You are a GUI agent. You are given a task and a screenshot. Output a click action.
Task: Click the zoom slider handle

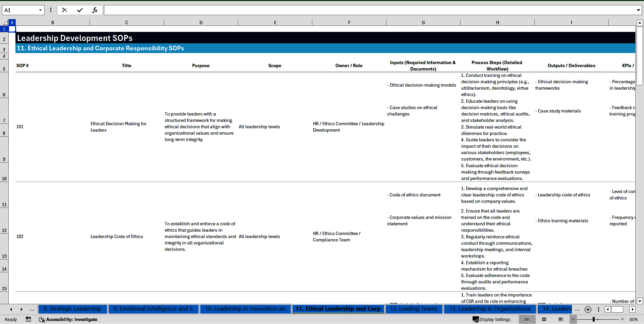click(593, 319)
